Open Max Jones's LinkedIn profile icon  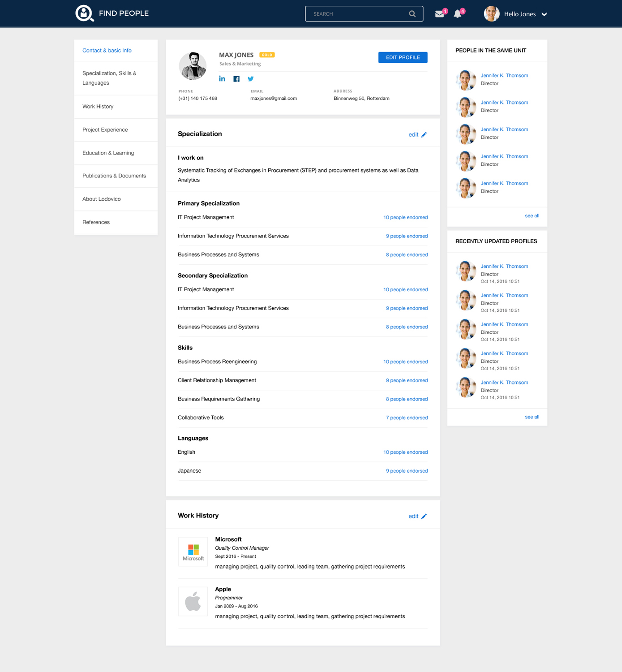(x=222, y=79)
